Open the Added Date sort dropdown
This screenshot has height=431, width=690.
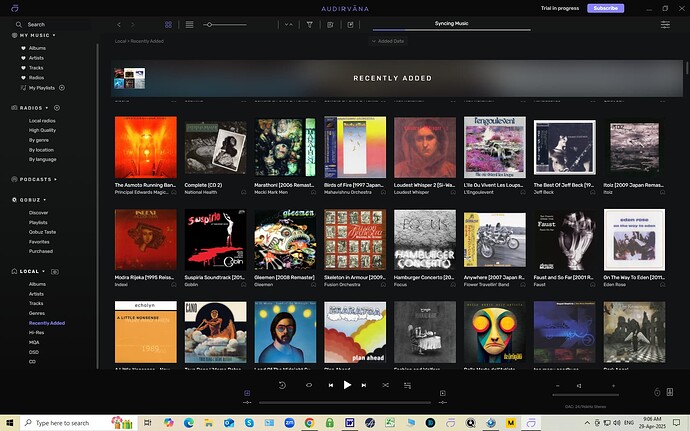(388, 41)
